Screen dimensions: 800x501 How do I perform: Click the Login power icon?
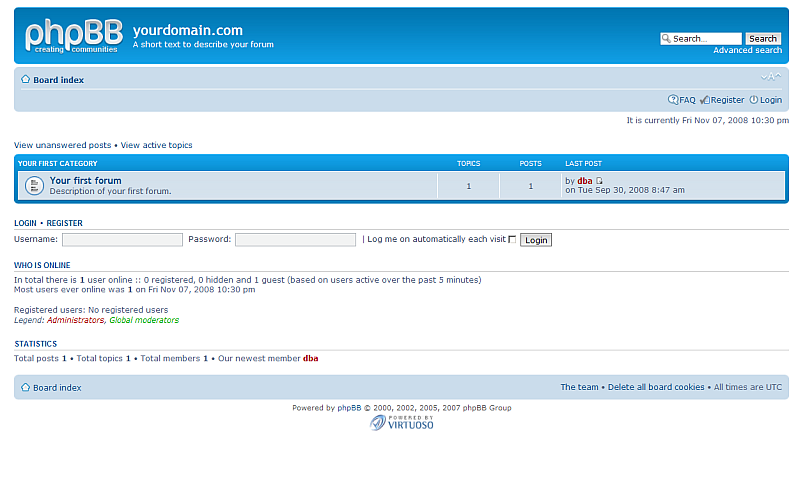coord(754,100)
